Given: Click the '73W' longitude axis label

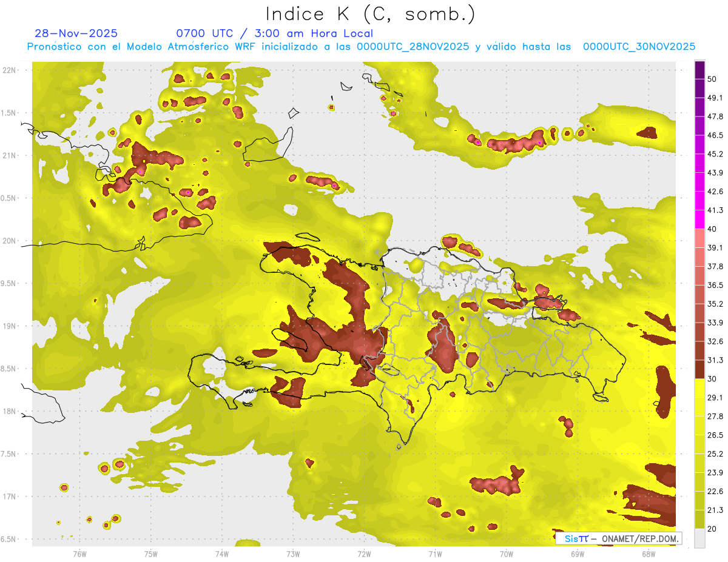Looking at the screenshot, I should pyautogui.click(x=293, y=554).
